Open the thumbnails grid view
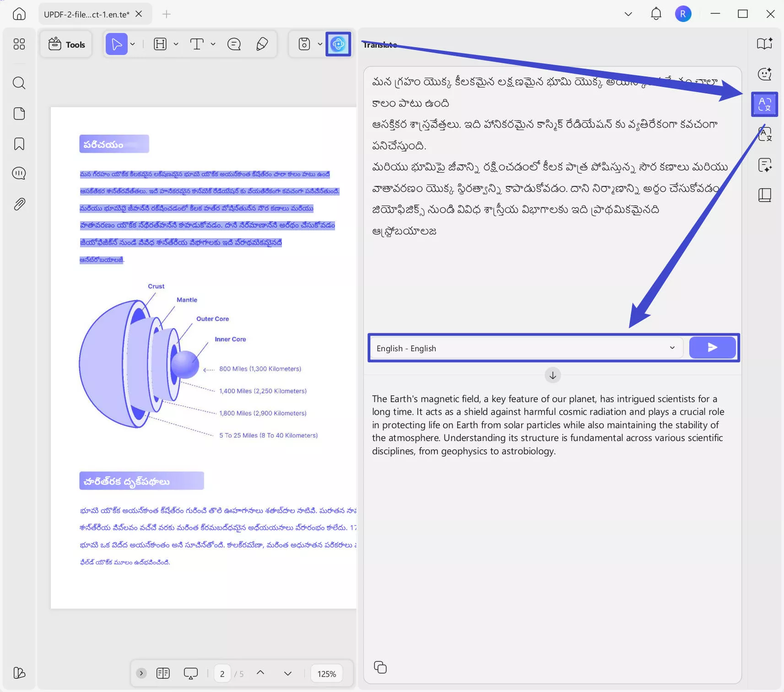 coord(19,44)
